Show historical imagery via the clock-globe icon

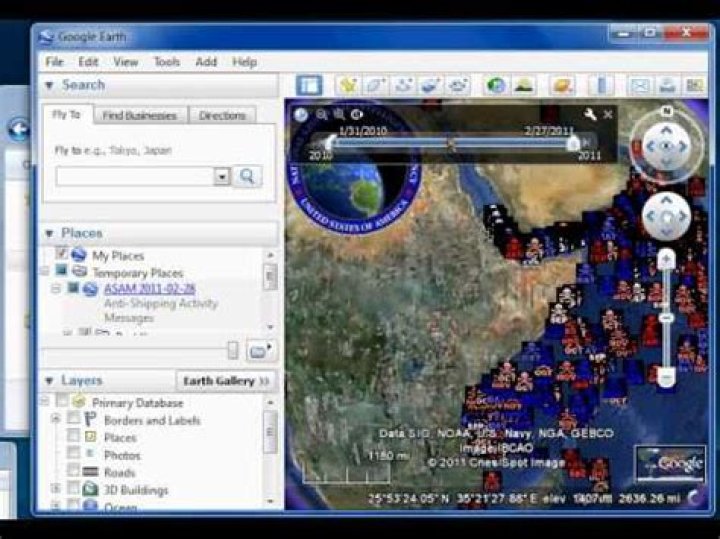(x=496, y=85)
